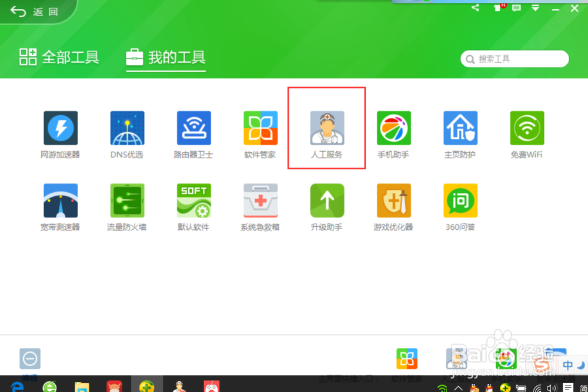Launch 游戏优化器 game optimizer
Screen dimensions: 588x392
tap(394, 200)
